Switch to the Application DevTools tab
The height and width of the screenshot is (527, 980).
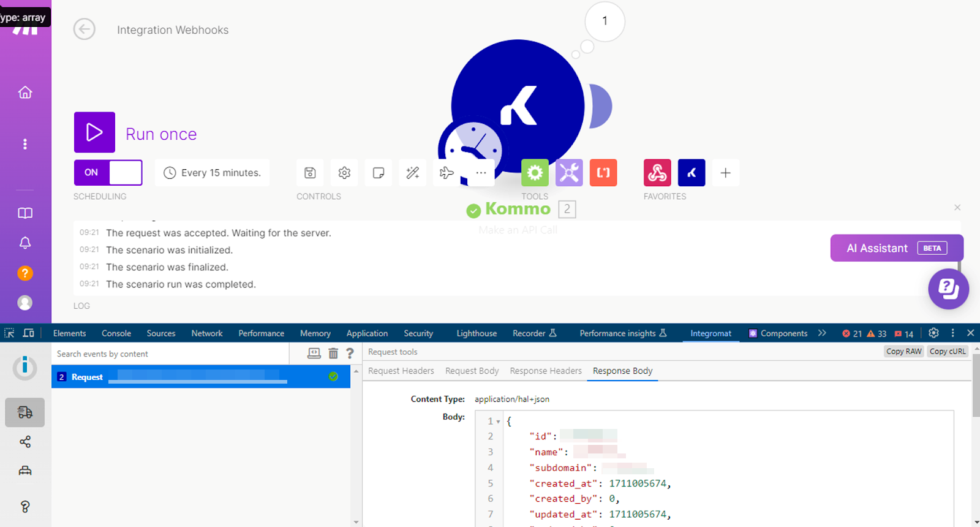coord(367,333)
